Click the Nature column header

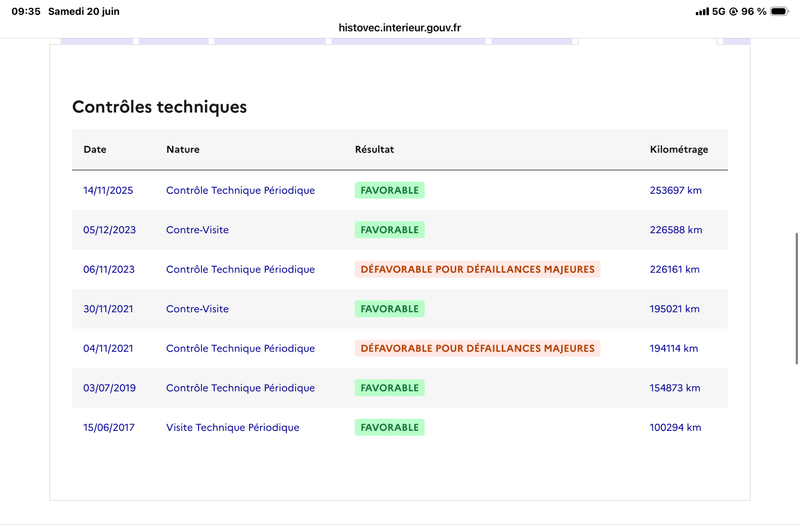click(183, 149)
